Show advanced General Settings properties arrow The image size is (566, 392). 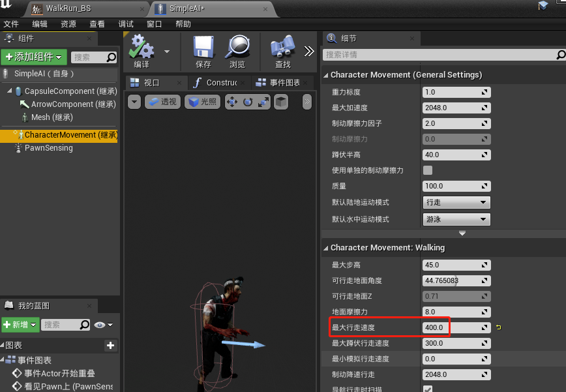coord(462,234)
